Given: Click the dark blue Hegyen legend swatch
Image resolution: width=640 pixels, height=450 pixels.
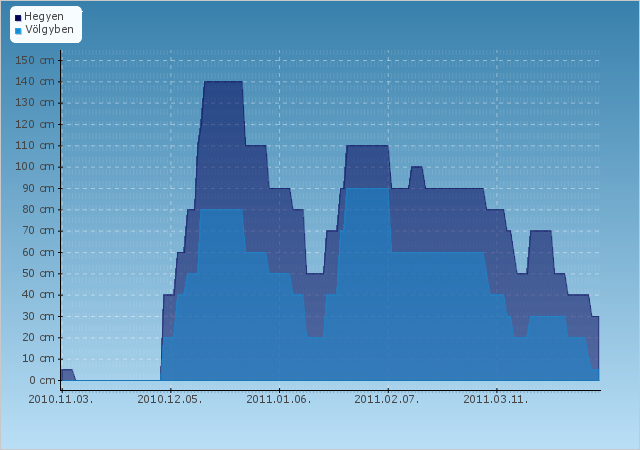Looking at the screenshot, I should (x=18, y=18).
